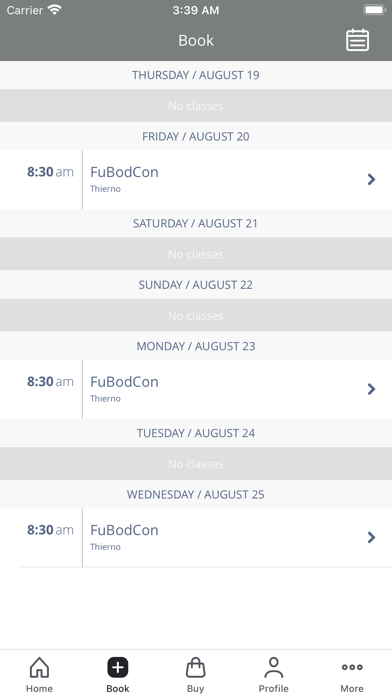Tap the 8:30 am time on Friday

(50, 172)
